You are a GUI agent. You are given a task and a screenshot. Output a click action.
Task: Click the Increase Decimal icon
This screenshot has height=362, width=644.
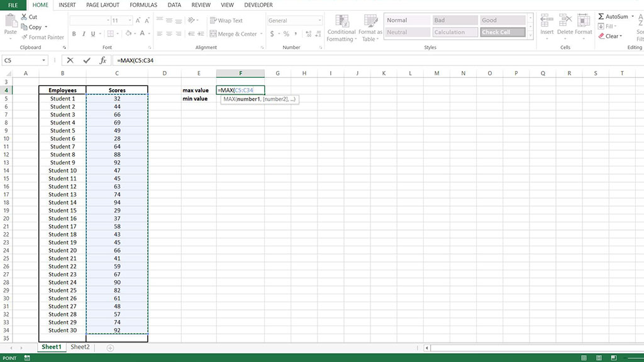click(x=308, y=34)
